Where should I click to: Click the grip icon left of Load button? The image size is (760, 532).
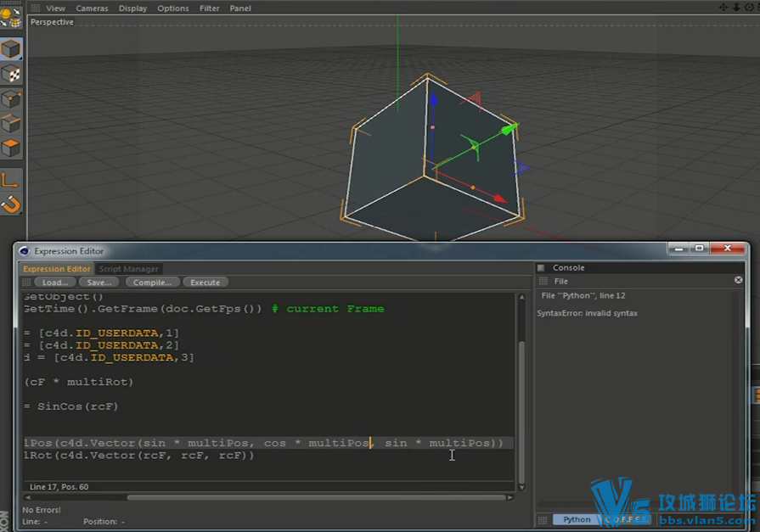[26, 282]
